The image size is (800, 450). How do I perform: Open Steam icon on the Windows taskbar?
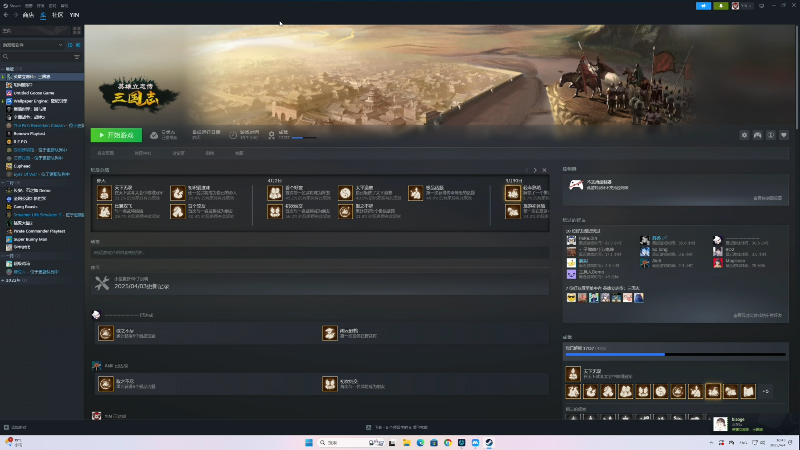point(489,442)
